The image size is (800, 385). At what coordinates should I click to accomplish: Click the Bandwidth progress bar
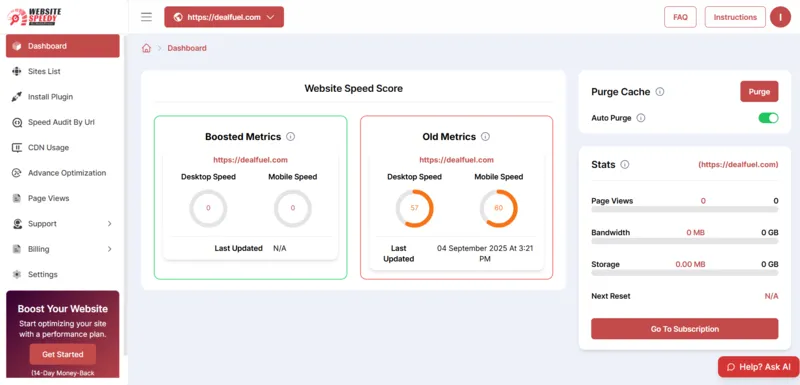tap(685, 241)
